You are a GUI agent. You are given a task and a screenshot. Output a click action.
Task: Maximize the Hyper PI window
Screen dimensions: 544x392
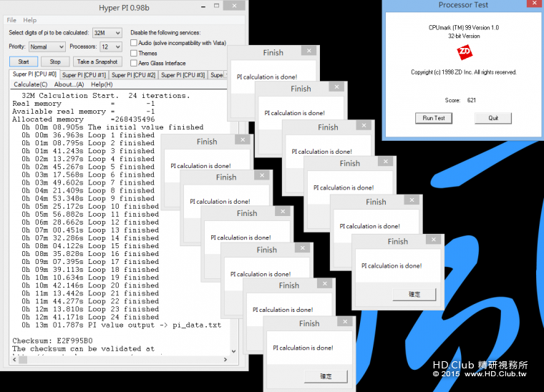pos(216,6)
